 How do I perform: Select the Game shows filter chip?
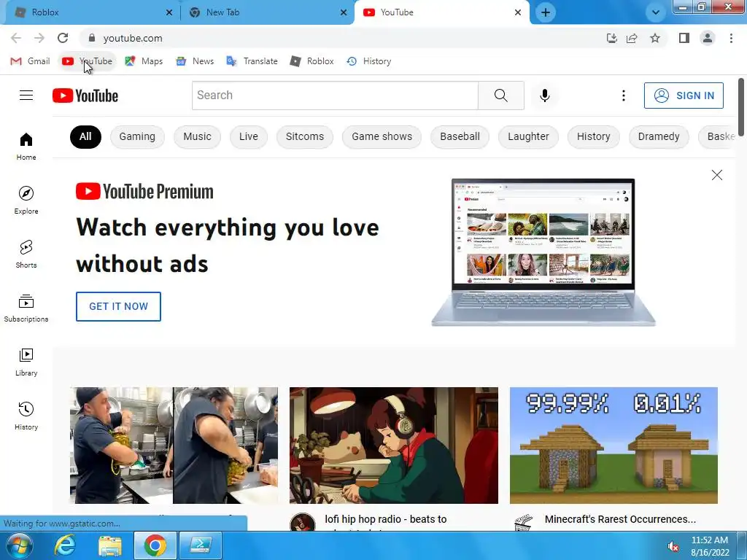382,136
